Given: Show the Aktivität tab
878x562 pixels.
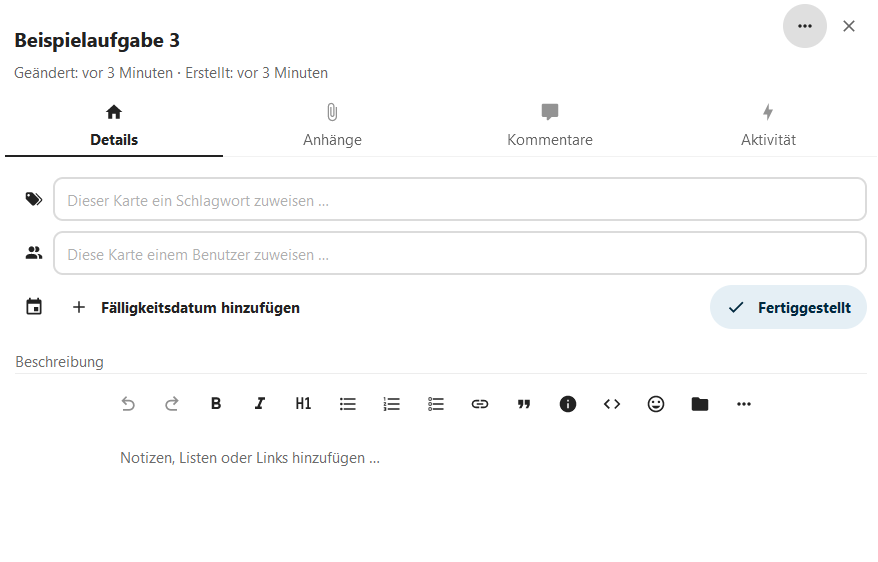Looking at the screenshot, I should point(768,126).
